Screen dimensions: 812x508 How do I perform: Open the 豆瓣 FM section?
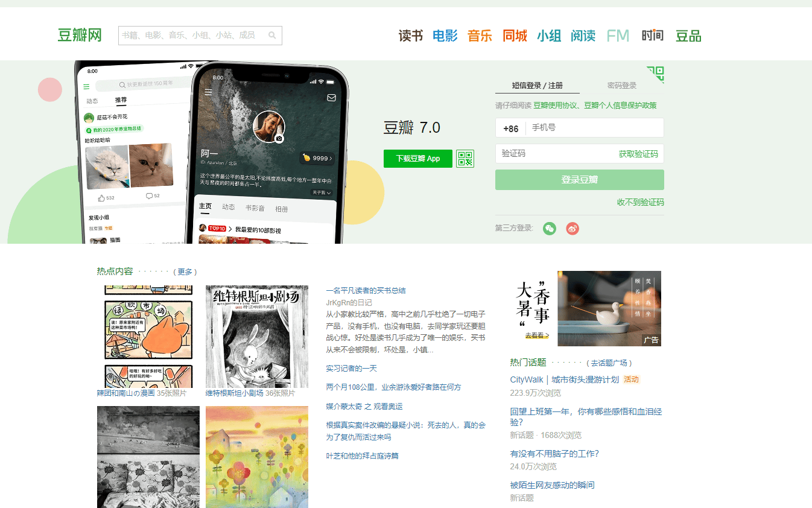618,36
